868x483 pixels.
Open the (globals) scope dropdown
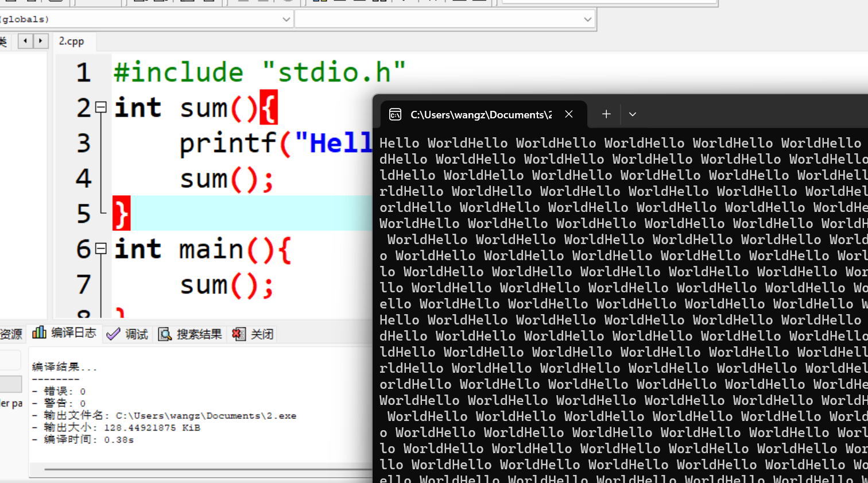pos(286,20)
